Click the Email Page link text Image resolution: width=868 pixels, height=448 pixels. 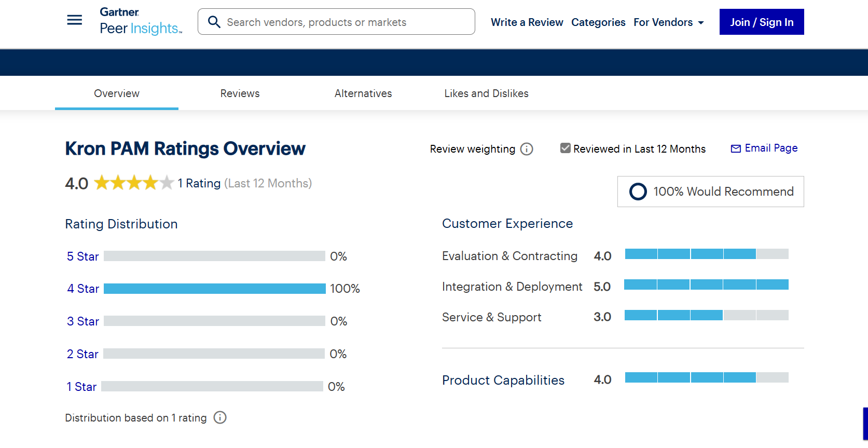tap(771, 148)
